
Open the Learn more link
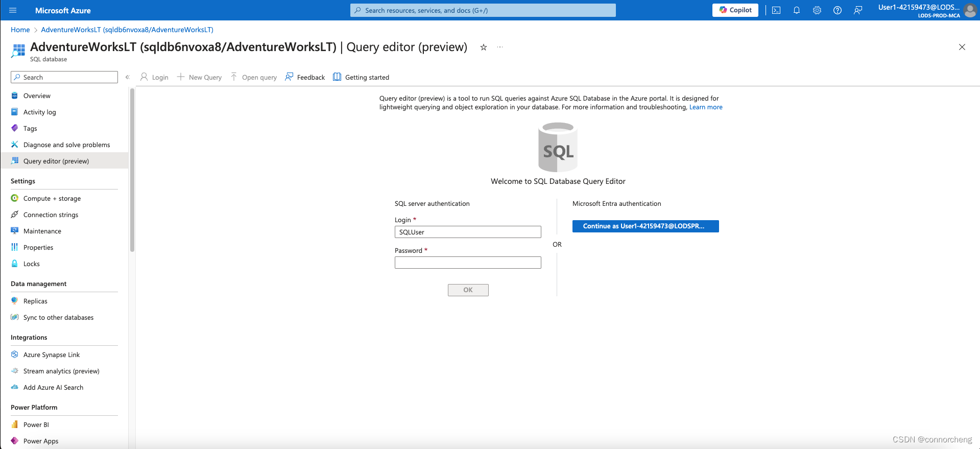pyautogui.click(x=706, y=107)
